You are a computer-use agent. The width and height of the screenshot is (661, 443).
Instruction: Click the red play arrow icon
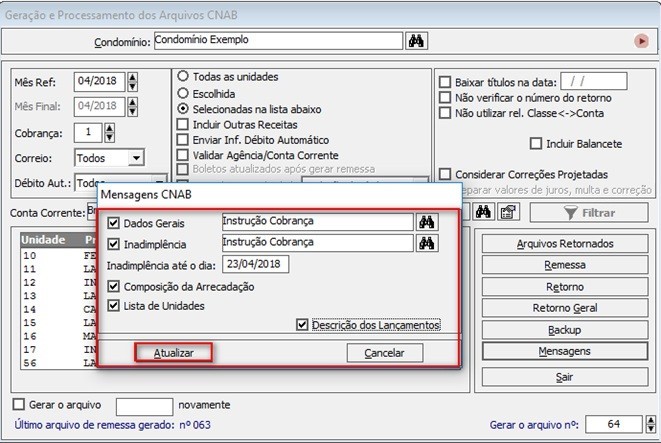point(641,41)
